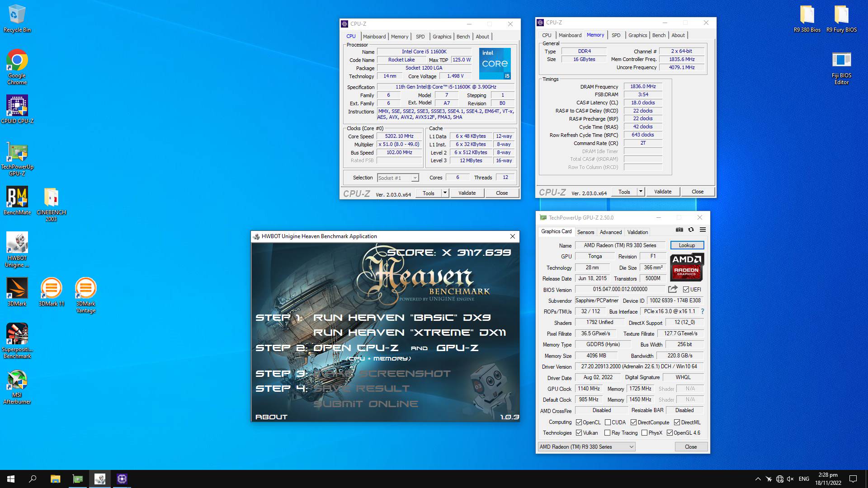The image size is (868, 488).
Task: Open Bench tab in left CPU-Z
Action: [463, 37]
